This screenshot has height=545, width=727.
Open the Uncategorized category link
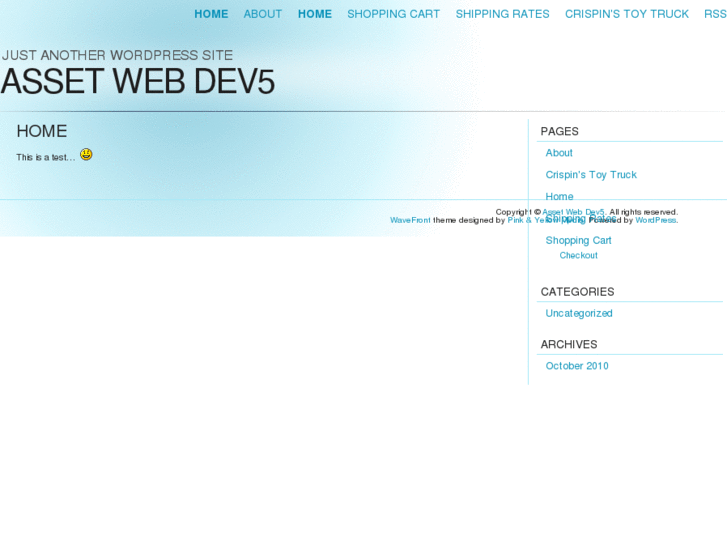[x=579, y=314]
